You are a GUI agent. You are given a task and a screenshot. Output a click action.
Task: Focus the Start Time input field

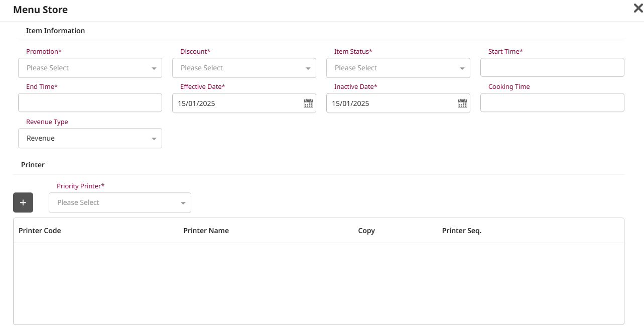point(552,67)
